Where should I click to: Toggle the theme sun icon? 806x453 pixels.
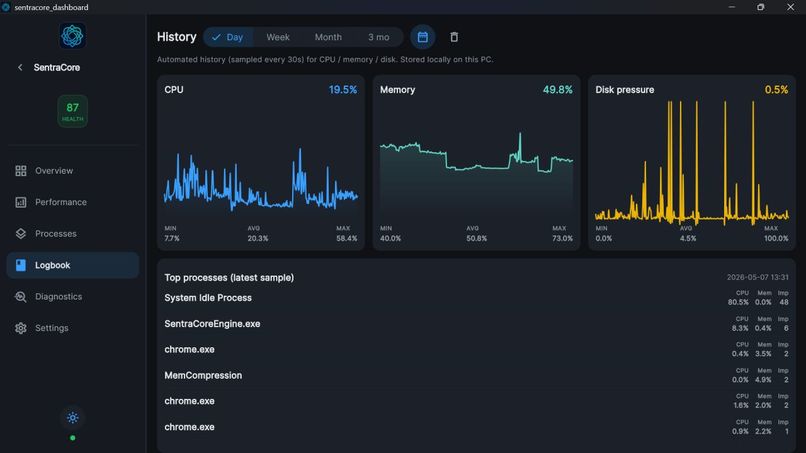click(x=72, y=418)
